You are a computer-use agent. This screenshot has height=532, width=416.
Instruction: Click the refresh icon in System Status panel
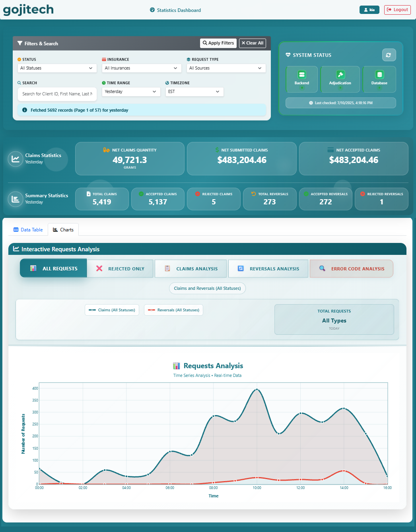389,55
